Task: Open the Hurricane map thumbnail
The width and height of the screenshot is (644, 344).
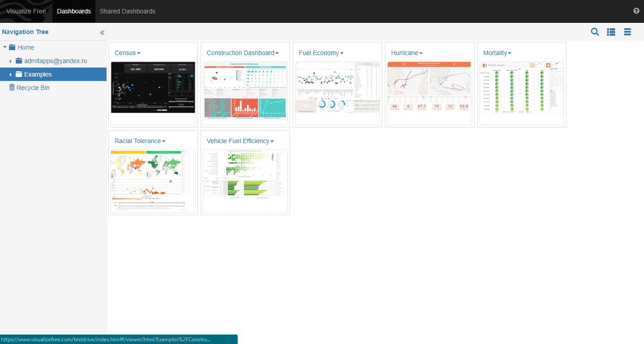Action: coord(430,93)
